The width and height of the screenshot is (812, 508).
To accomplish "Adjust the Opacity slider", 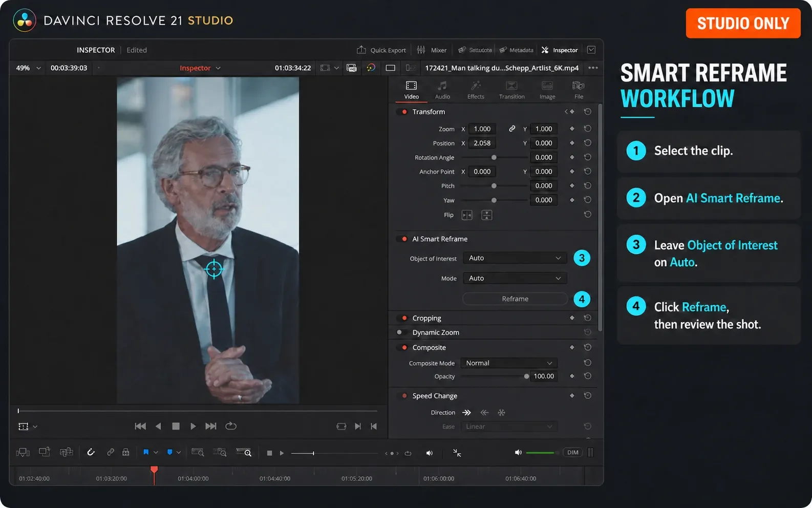I will 526,376.
